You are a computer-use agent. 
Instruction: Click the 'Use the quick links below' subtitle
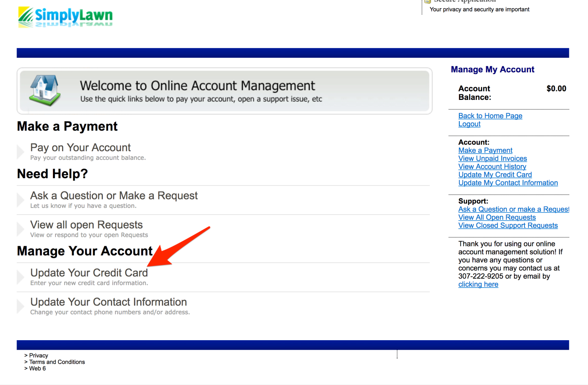click(x=201, y=99)
